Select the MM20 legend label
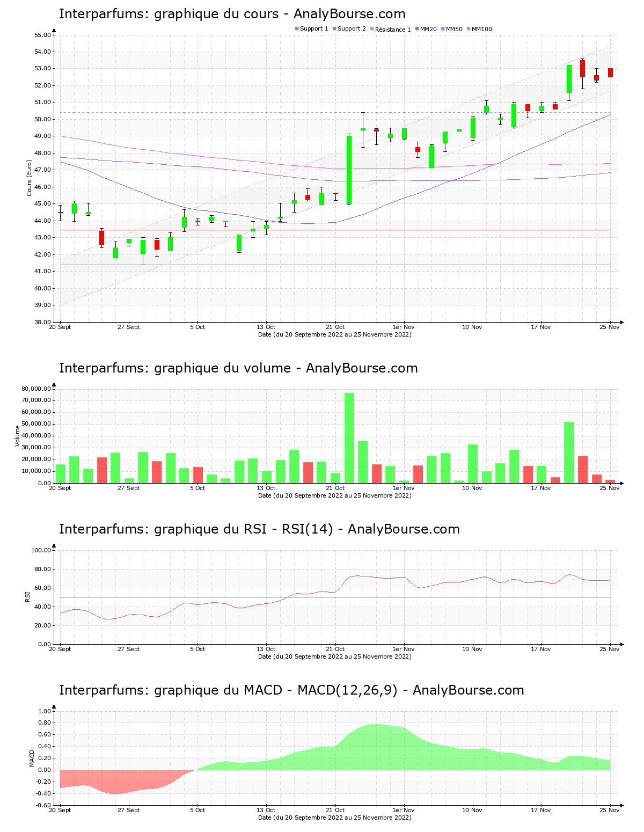This screenshot has height=832, width=644. click(428, 29)
